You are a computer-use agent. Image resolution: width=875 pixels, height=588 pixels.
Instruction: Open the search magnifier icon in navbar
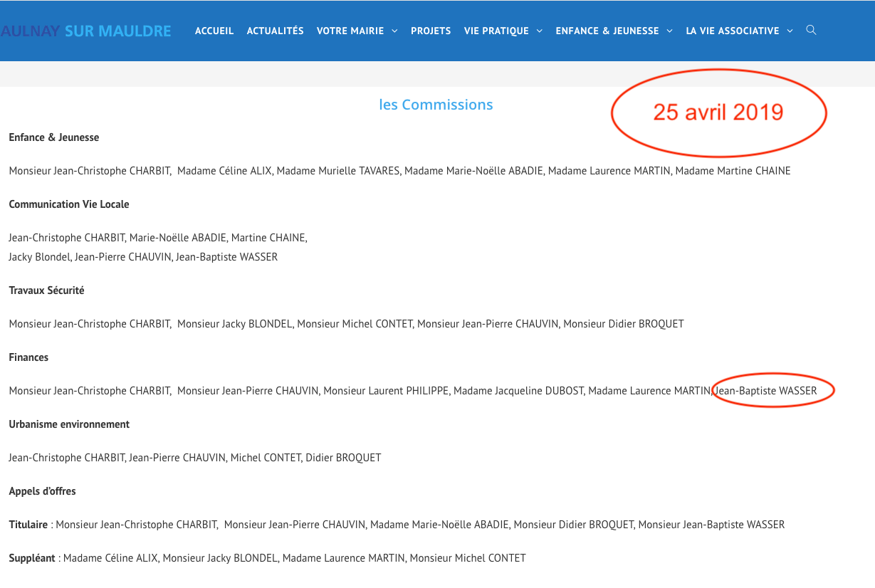(x=811, y=30)
